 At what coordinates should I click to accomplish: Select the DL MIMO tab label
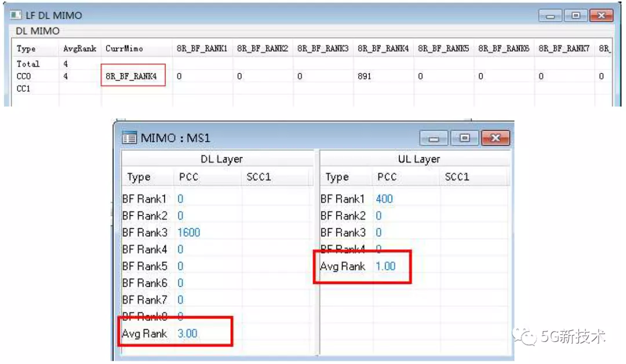point(38,31)
